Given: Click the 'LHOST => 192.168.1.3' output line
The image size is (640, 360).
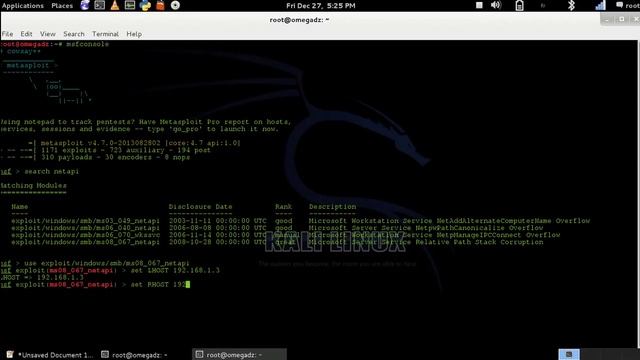Looking at the screenshot, I should (x=42, y=277).
